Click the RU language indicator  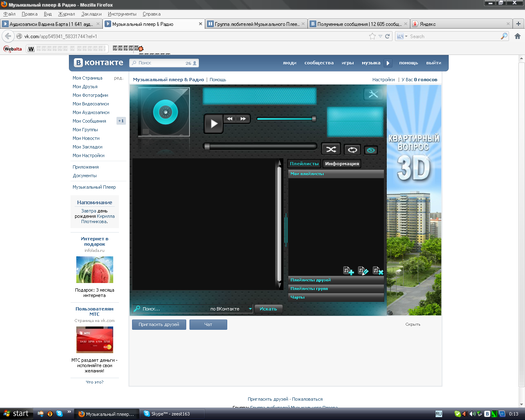tap(438, 414)
